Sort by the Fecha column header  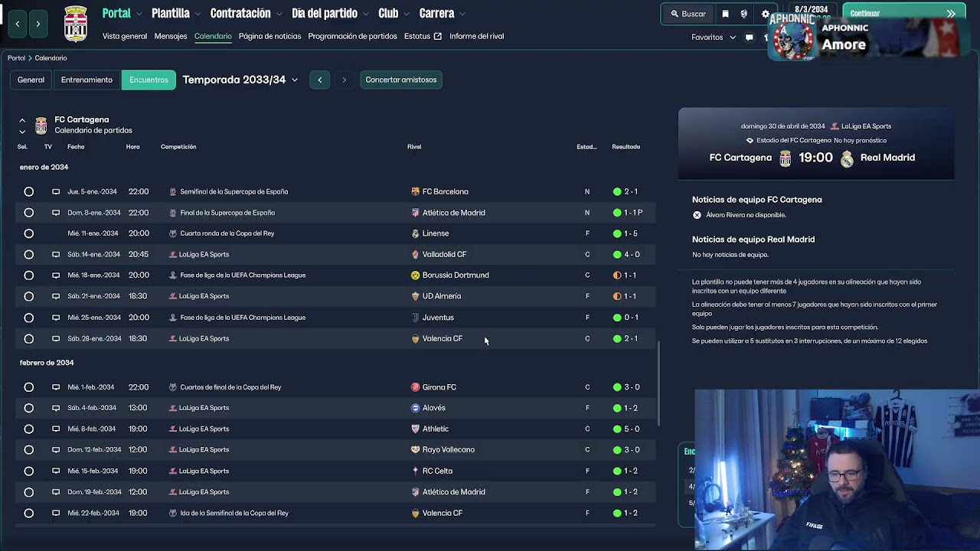click(x=76, y=147)
